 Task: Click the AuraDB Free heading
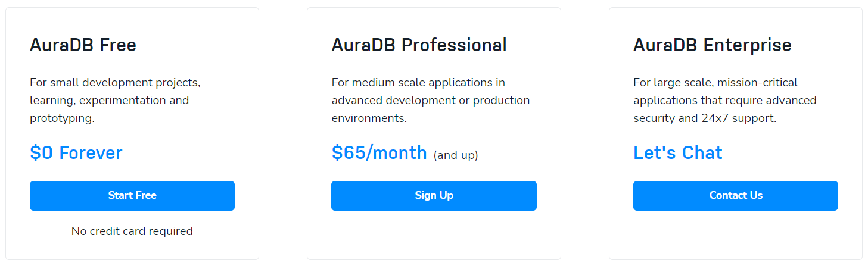click(x=83, y=45)
